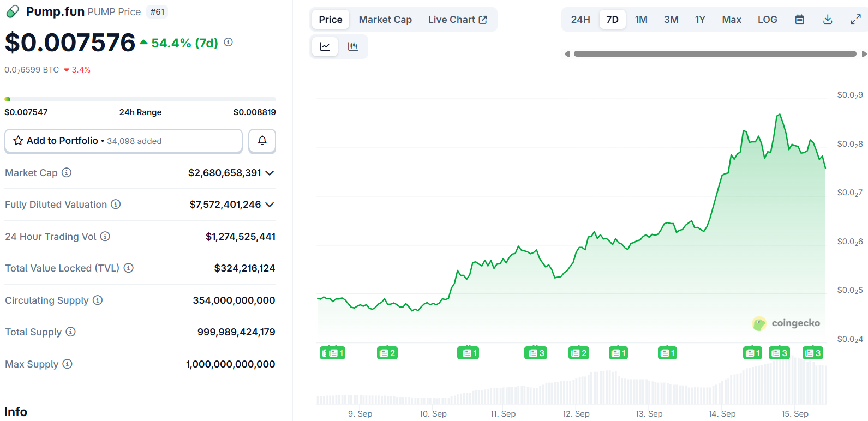Click the $1,274,525,441 trading volume value

pos(241,237)
